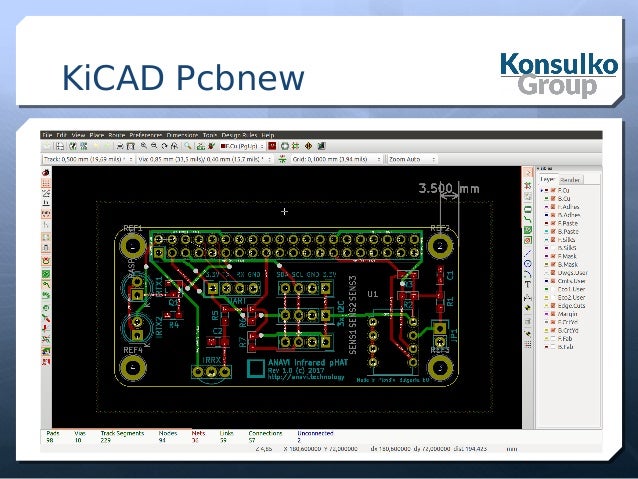Open the File menu
Image resolution: width=638 pixels, height=479 pixels.
pos(48,135)
